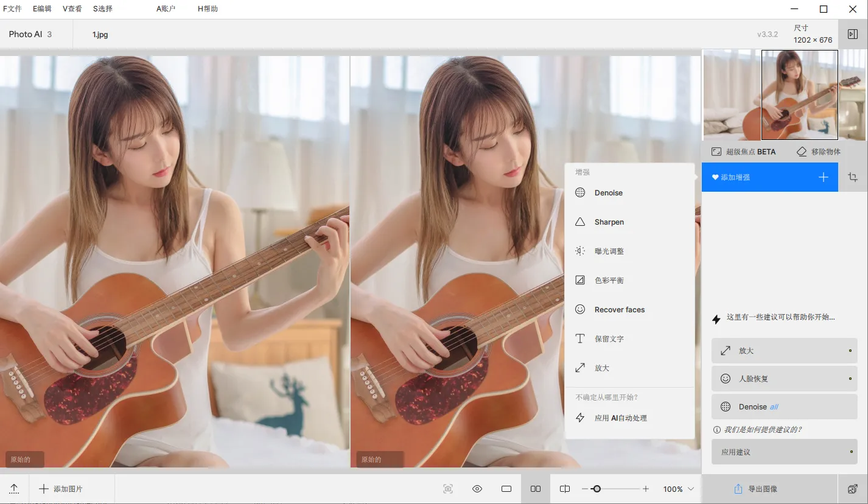Open the V查看 menu

72,9
